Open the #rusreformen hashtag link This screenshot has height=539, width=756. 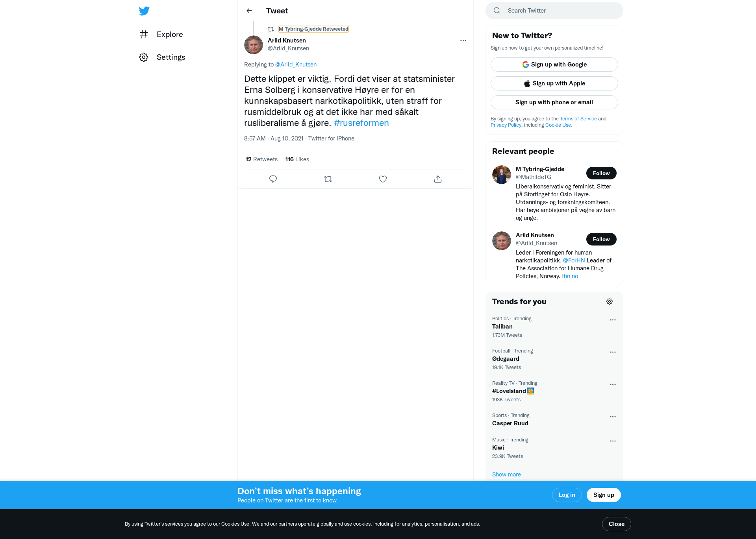(361, 123)
